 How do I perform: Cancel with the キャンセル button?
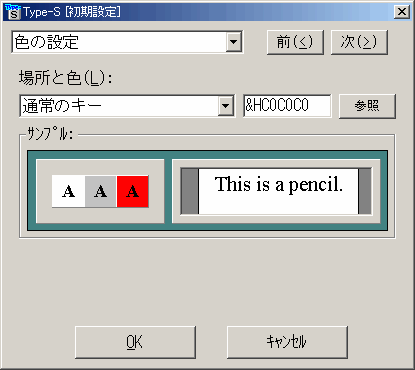pyautogui.click(x=287, y=342)
